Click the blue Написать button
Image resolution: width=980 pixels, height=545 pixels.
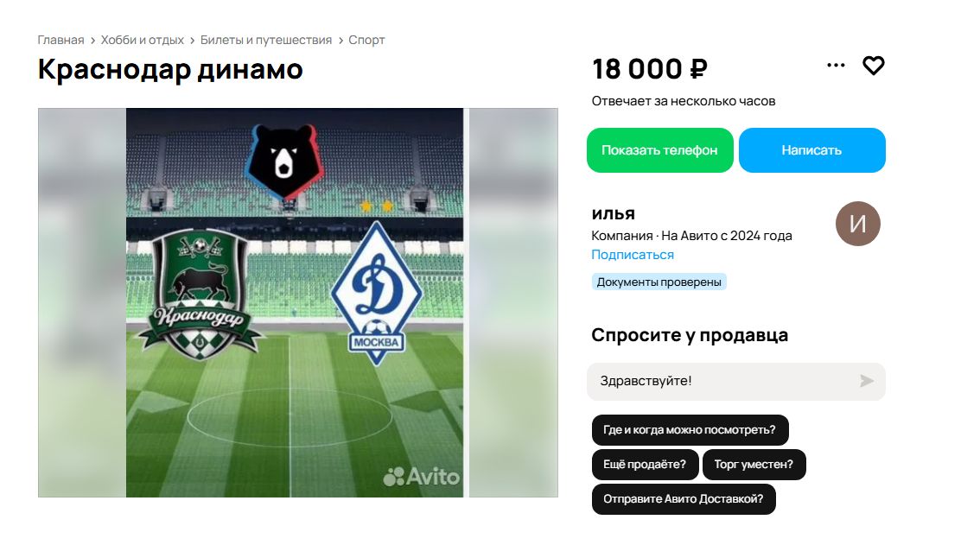811,150
